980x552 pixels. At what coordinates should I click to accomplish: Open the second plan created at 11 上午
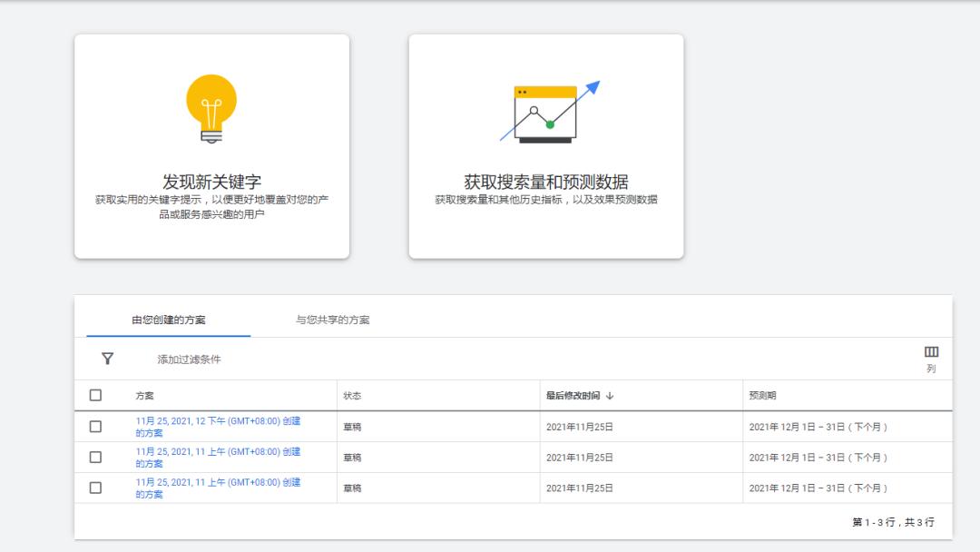(x=216, y=488)
